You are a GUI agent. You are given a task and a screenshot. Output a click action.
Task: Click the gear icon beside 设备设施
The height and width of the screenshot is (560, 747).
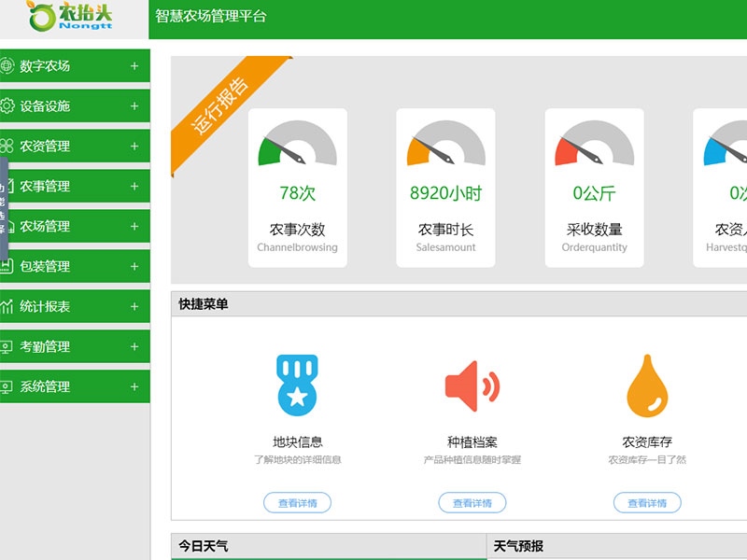(x=7, y=106)
